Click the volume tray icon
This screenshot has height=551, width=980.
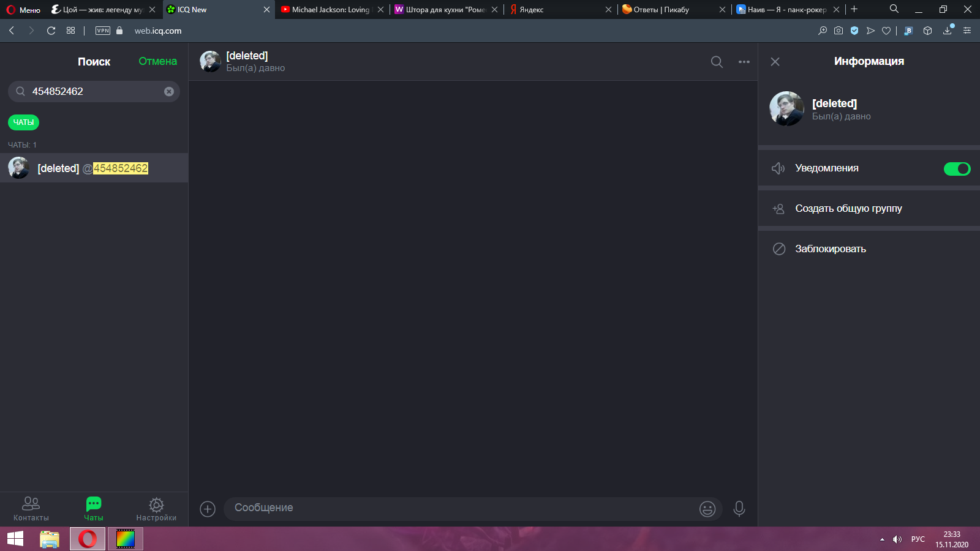point(897,539)
